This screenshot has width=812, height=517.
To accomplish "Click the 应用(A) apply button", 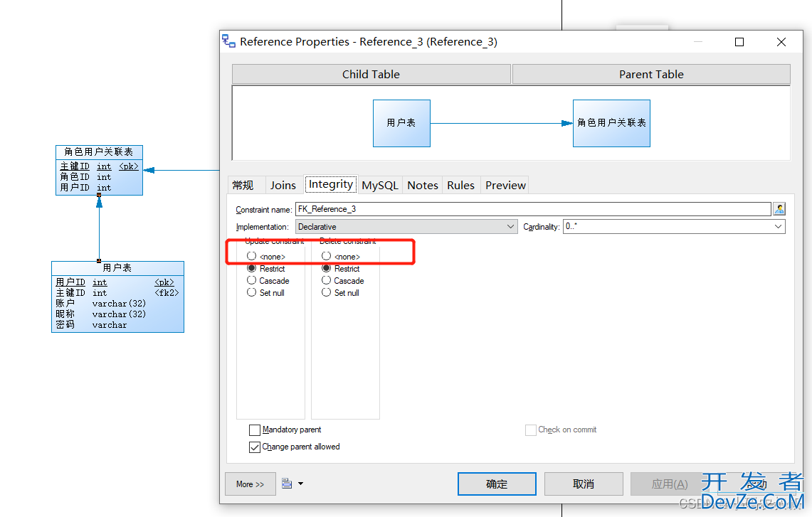I will 670,484.
